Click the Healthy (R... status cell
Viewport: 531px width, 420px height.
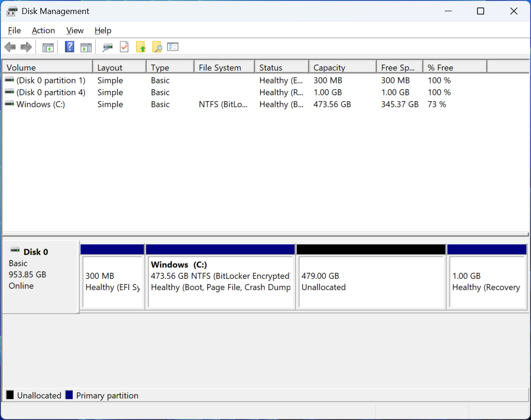(281, 92)
